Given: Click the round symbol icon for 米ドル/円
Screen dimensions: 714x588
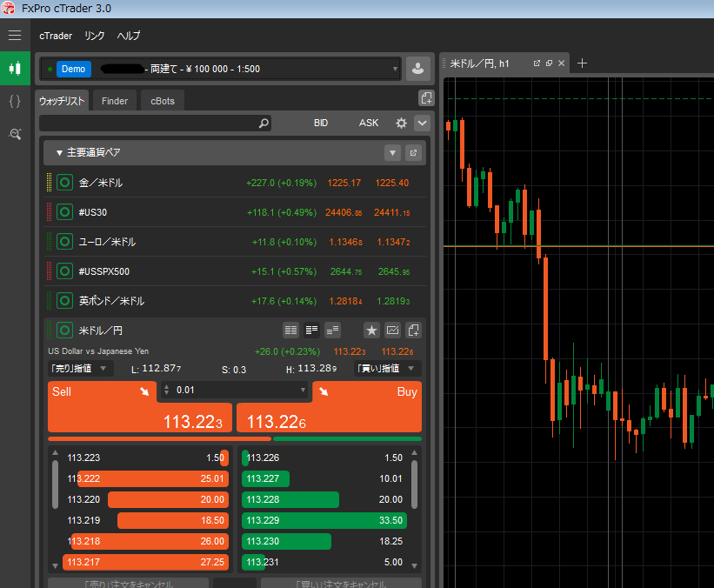Looking at the screenshot, I should pyautogui.click(x=64, y=331).
